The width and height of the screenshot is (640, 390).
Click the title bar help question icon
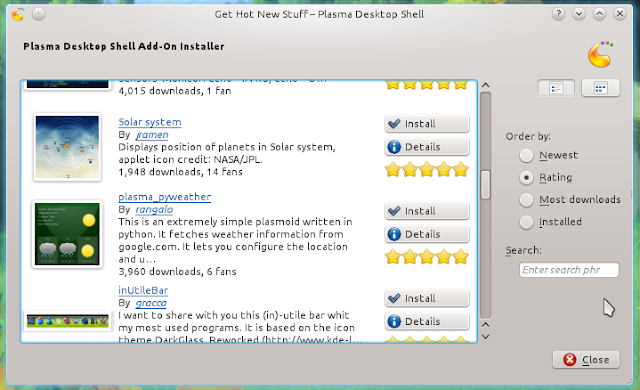point(558,14)
